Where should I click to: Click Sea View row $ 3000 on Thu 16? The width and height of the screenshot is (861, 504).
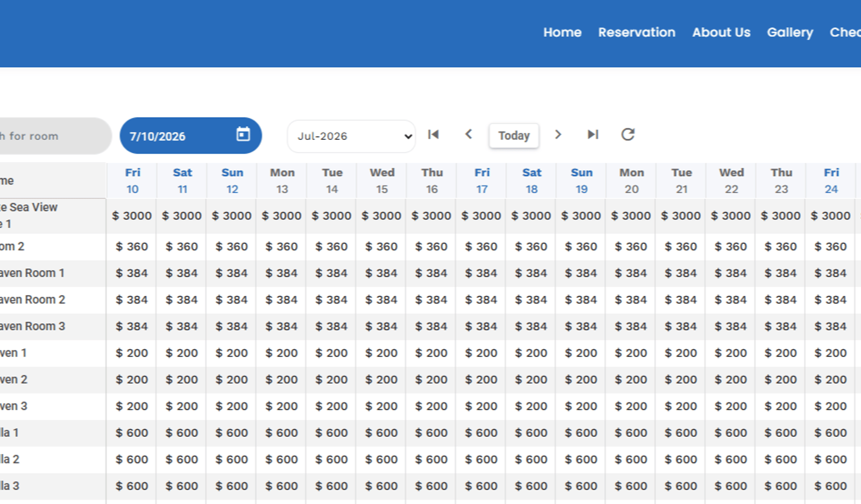tap(431, 216)
